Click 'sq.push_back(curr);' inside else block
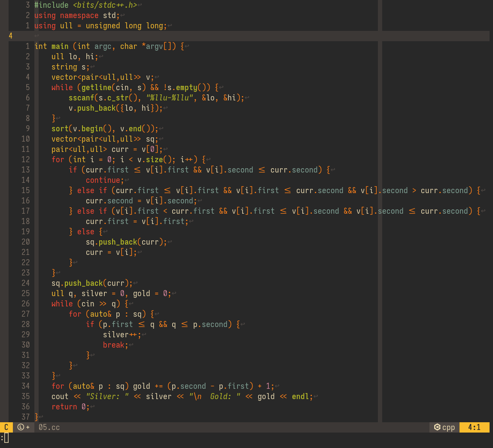Screen dimensions: 493x448 (126, 242)
